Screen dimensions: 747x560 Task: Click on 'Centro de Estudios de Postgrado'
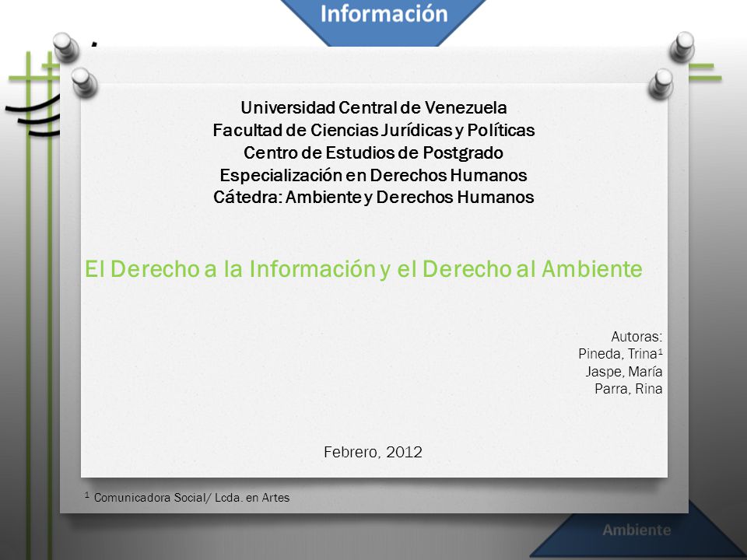[x=373, y=152]
